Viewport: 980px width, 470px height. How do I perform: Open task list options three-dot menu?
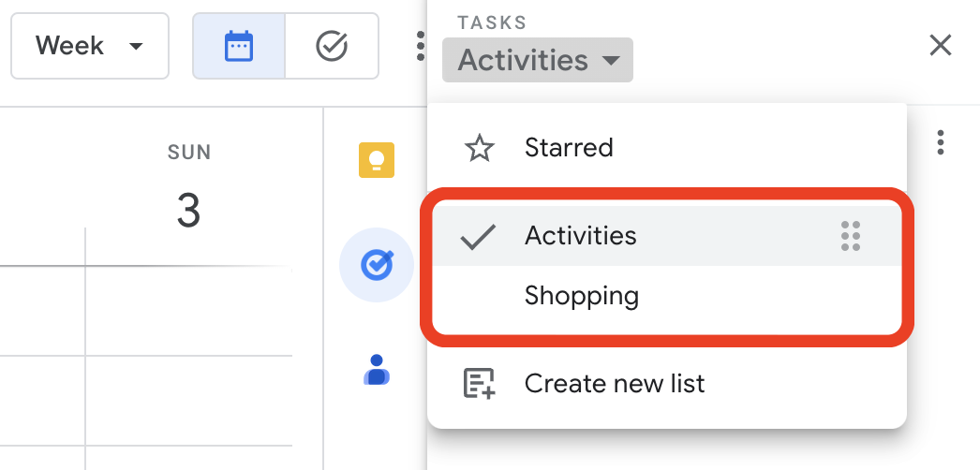click(x=940, y=143)
